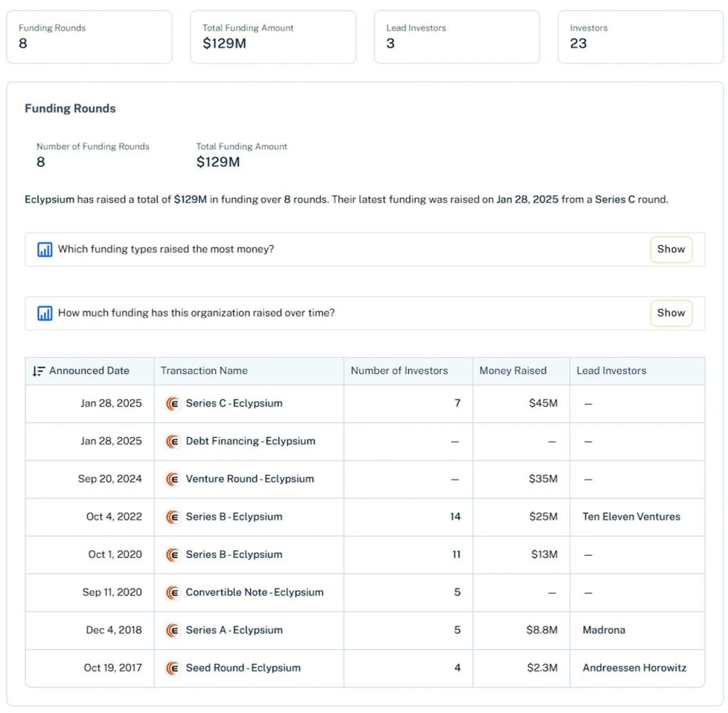Open the Convertible Note - Eclypsium transaction
Image resolution: width=728 pixels, height=713 pixels.
[255, 592]
